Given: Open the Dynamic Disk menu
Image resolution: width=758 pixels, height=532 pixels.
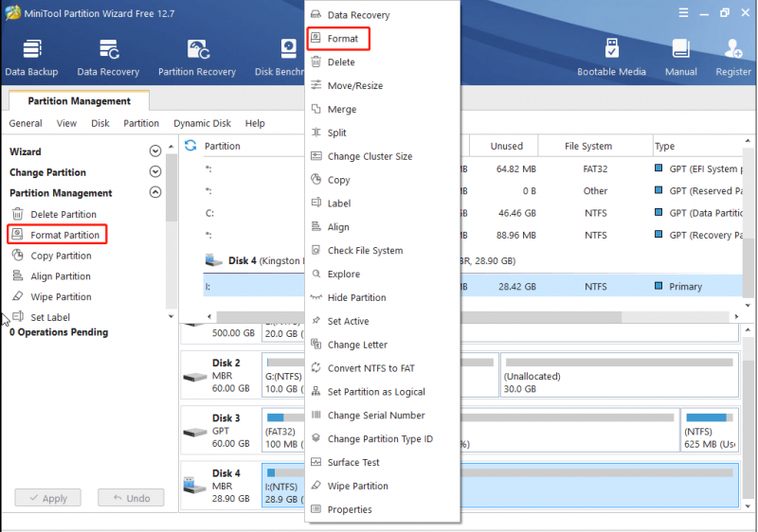Looking at the screenshot, I should tap(202, 123).
